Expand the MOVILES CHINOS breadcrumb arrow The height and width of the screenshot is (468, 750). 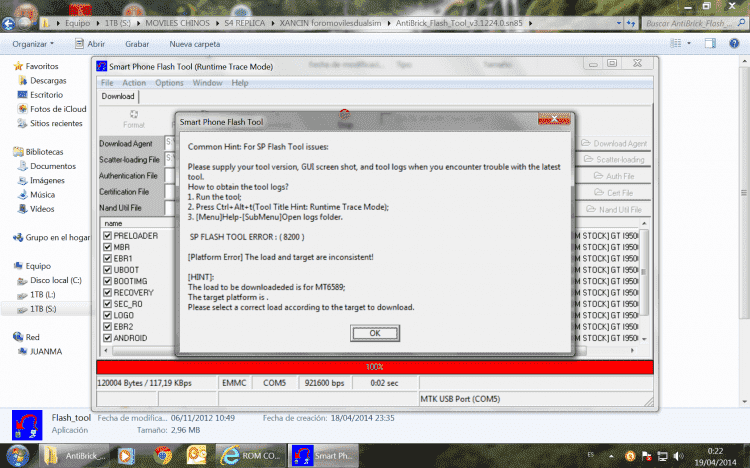(217, 23)
